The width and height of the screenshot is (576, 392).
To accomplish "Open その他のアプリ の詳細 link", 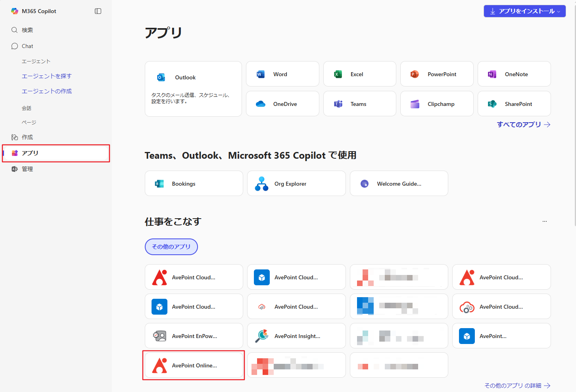I will point(517,386).
